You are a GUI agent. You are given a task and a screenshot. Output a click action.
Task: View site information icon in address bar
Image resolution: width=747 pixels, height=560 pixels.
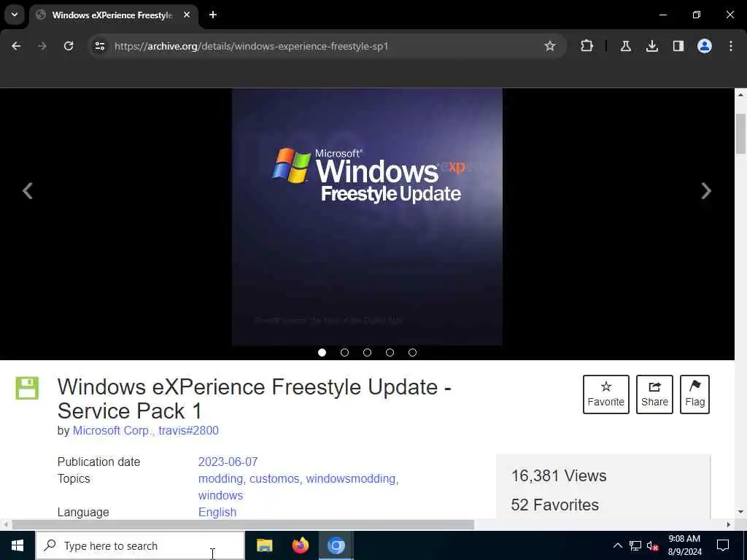click(x=99, y=46)
